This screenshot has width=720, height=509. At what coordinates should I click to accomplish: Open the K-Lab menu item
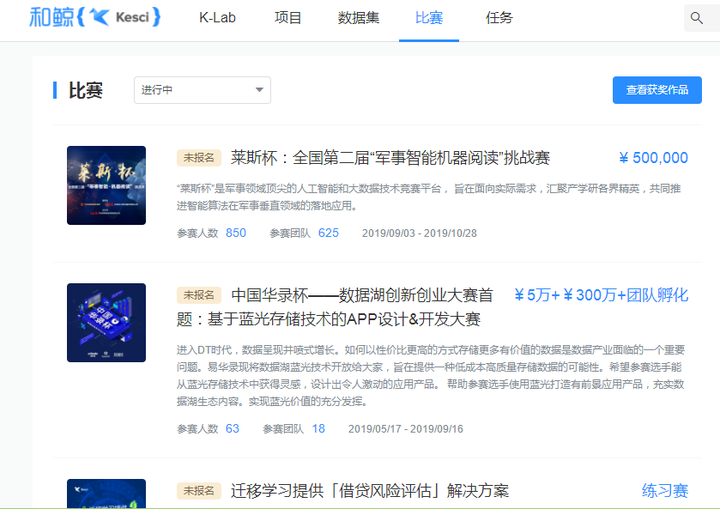point(217,17)
